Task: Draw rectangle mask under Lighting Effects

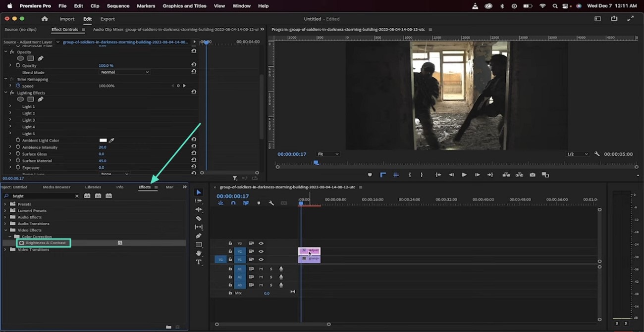Action: [30, 99]
